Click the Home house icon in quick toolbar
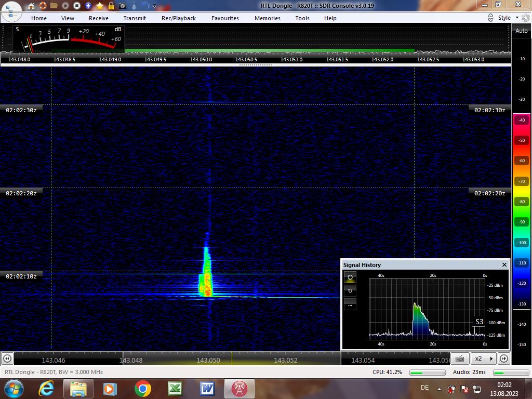532x399 pixels. point(31,6)
